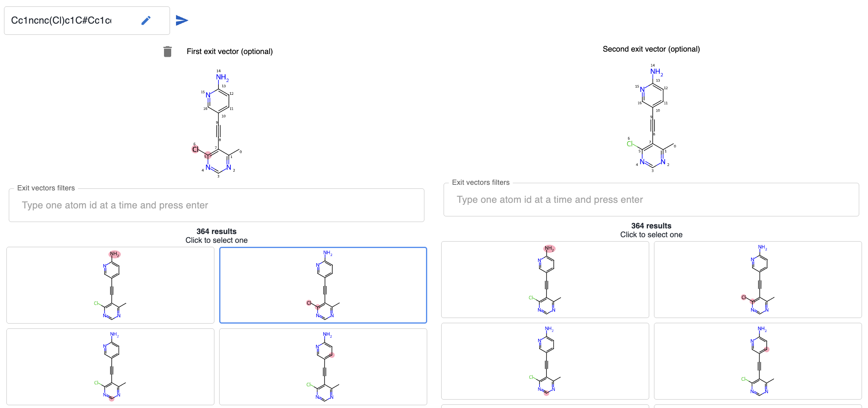868x408 pixels.
Task: Click the First exit vector (optional) heading
Action: coord(230,52)
